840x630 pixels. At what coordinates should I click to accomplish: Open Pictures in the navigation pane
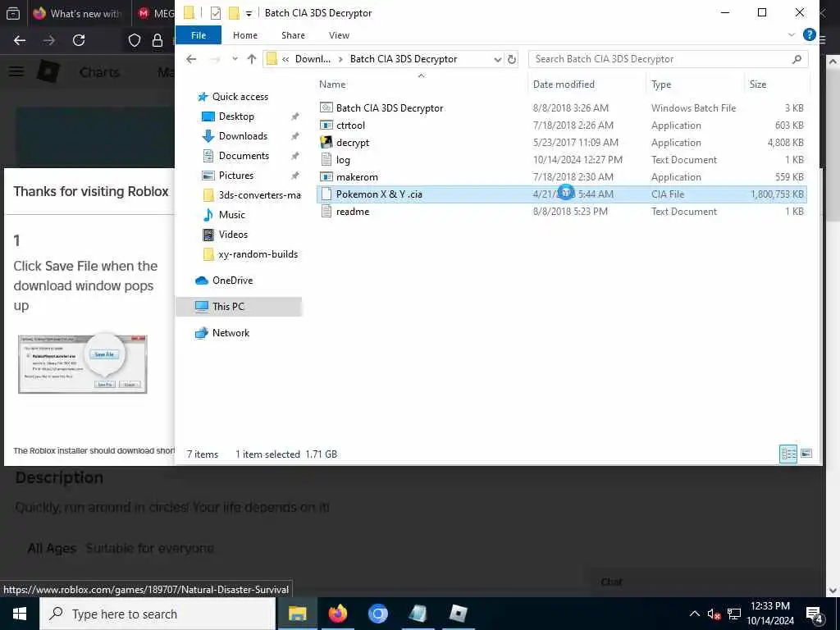(235, 176)
